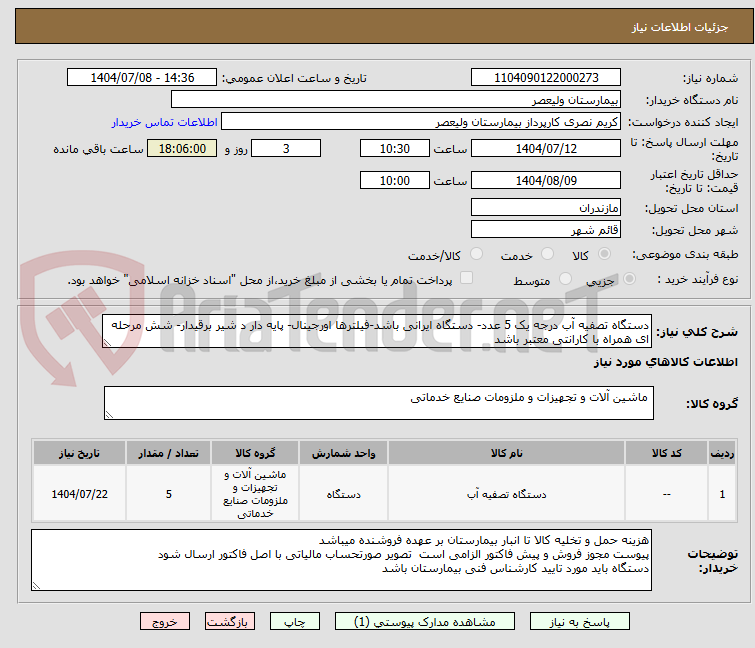
Task: Click the 10:30 deadline time field
Action: click(x=395, y=148)
